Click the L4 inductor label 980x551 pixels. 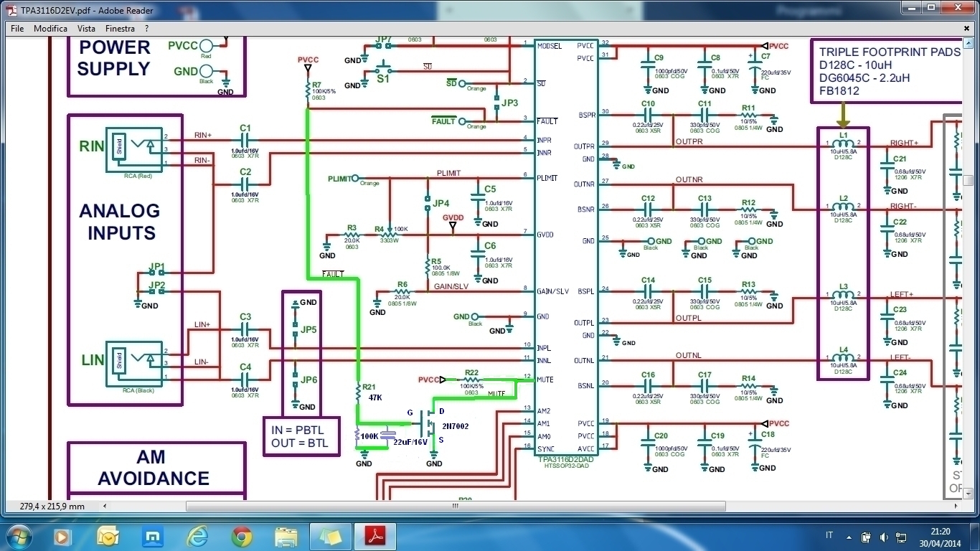[x=844, y=349]
